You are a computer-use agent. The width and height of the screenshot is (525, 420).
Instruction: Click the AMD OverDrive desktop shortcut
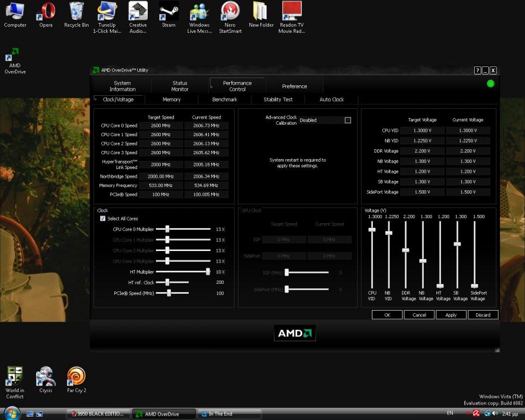tap(15, 61)
